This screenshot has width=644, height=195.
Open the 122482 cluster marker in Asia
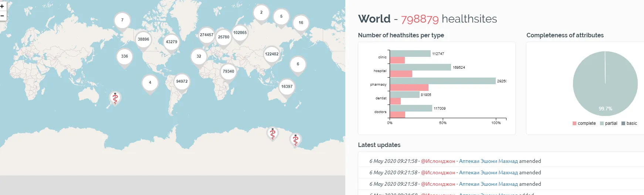tap(272, 54)
